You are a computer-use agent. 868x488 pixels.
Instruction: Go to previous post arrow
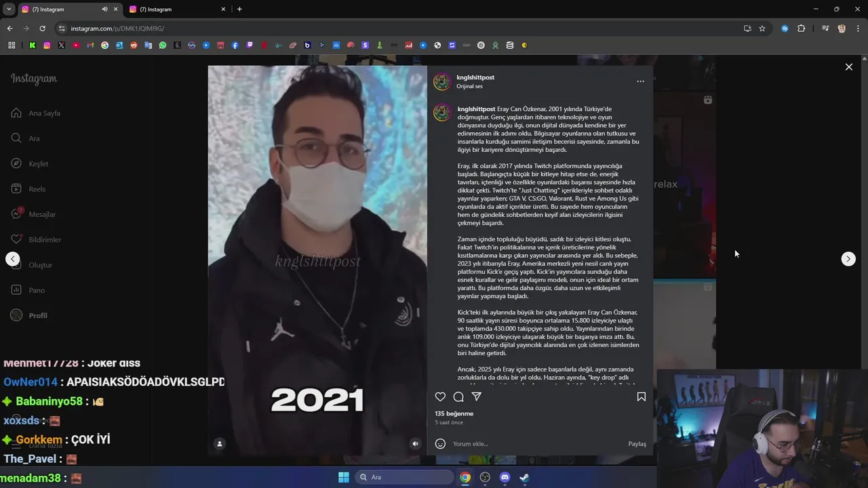12,259
